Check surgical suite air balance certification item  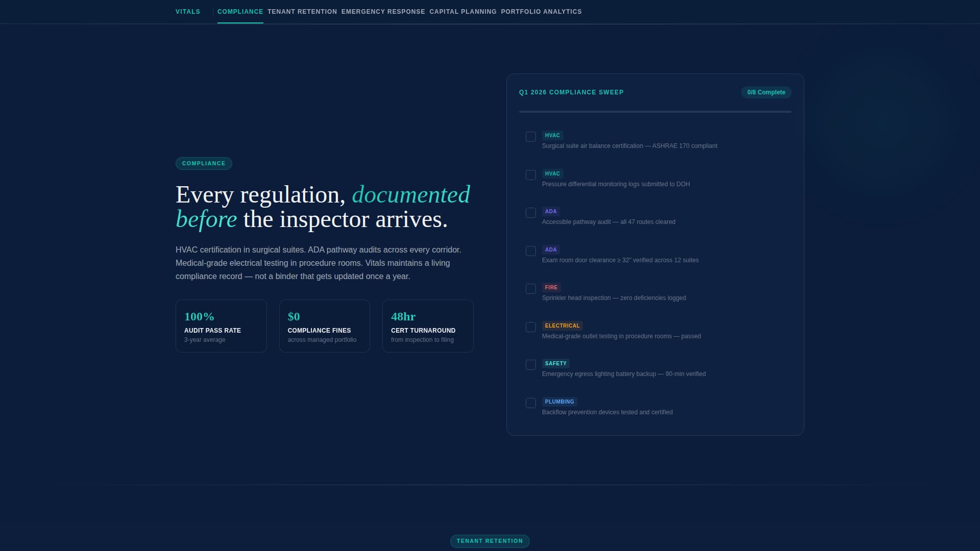[531, 137]
